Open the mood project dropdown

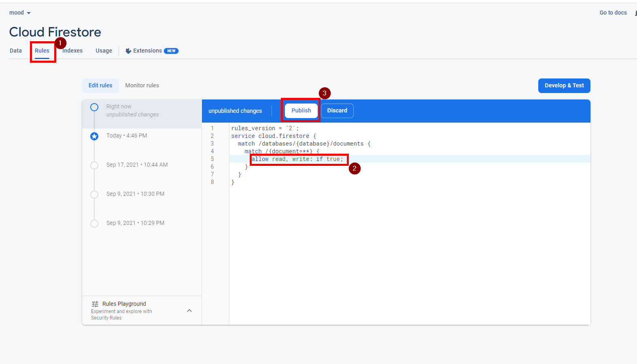(x=20, y=13)
